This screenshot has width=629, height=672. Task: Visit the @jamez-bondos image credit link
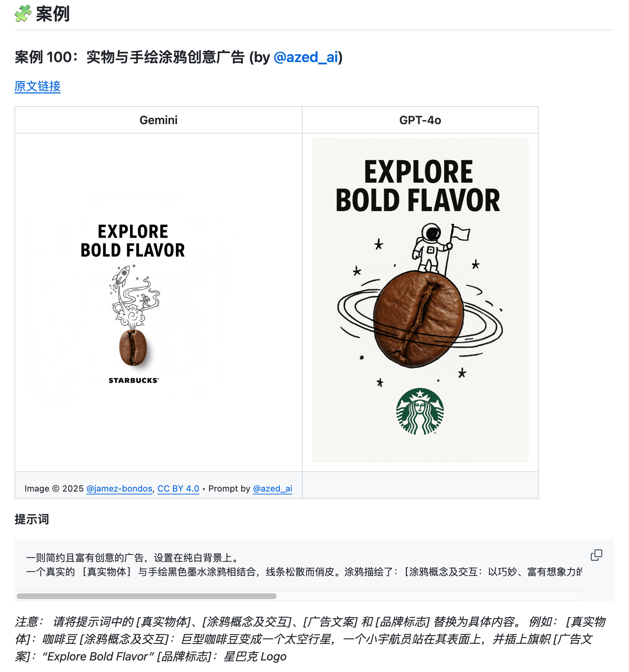tap(119, 488)
